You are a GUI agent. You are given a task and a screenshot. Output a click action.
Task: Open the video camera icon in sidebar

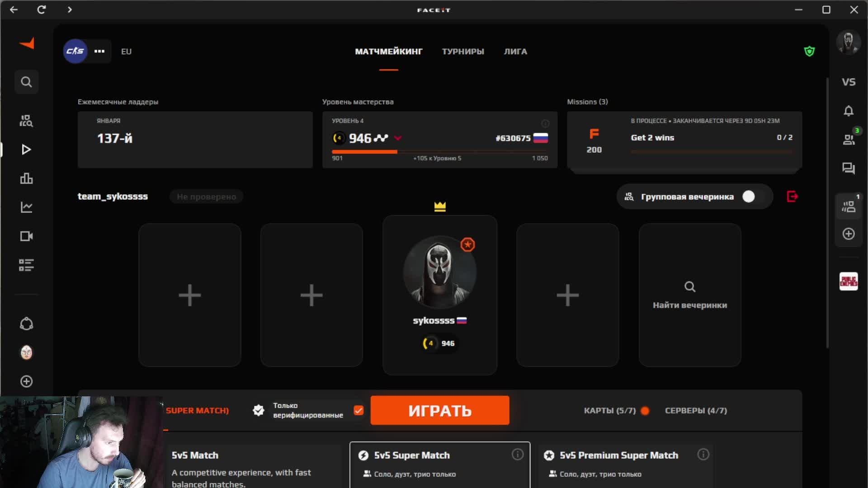pos(26,236)
